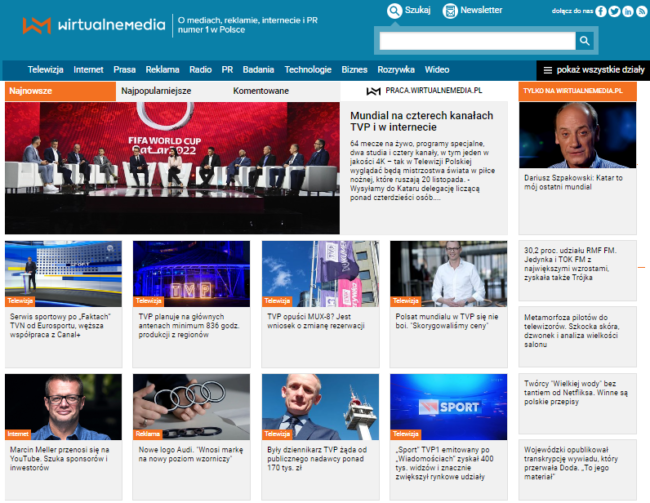Image resolution: width=650 pixels, height=503 pixels.
Task: Click the Facebook icon in the header
Action: [x=600, y=11]
